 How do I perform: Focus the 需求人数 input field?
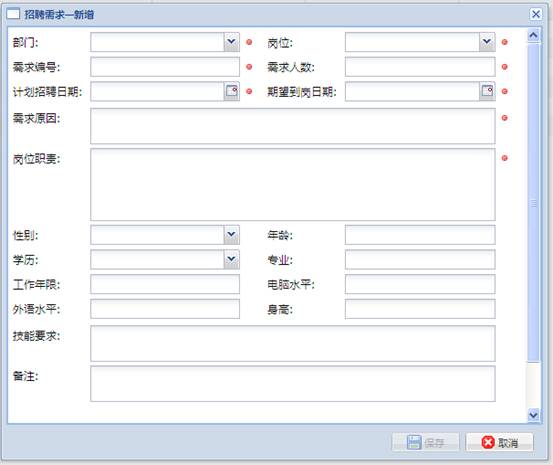pos(420,67)
